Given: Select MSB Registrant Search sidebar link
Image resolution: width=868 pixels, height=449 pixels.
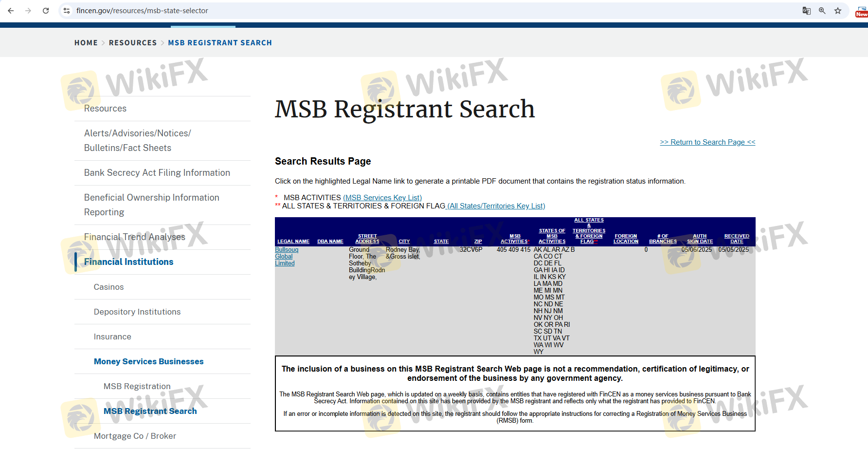Looking at the screenshot, I should (x=150, y=412).
